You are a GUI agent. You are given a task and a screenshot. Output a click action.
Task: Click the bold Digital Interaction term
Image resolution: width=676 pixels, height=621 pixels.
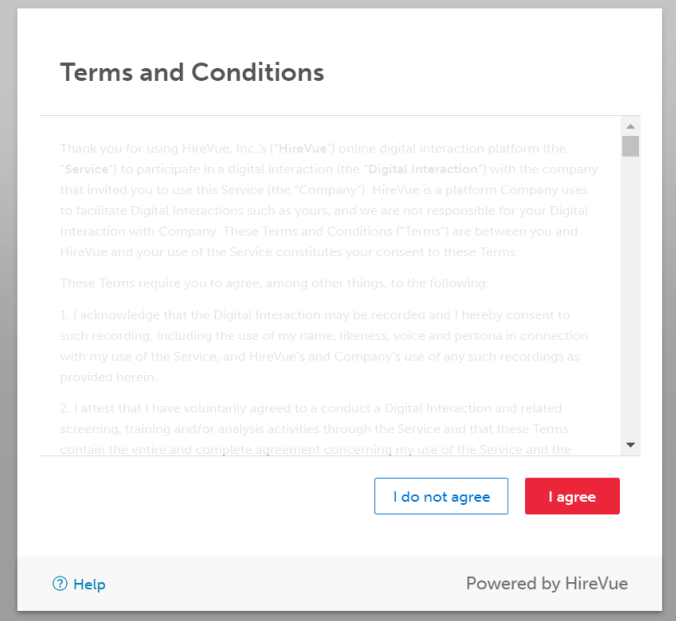click(423, 169)
